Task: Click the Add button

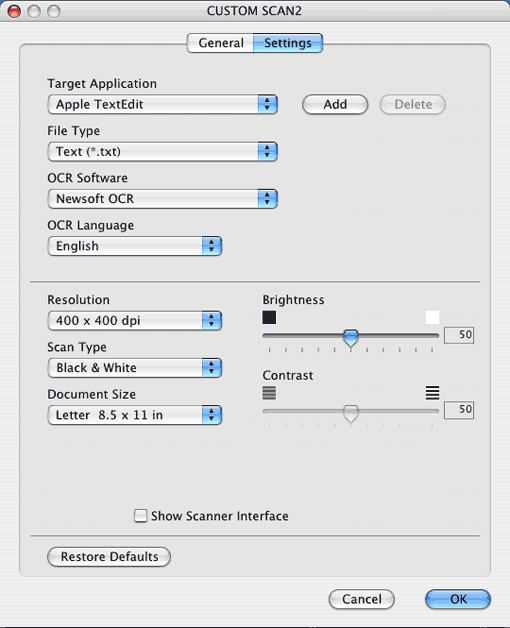Action: pyautogui.click(x=335, y=105)
